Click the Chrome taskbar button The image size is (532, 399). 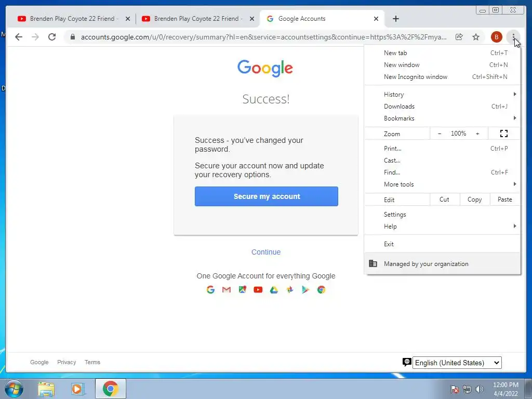point(111,389)
